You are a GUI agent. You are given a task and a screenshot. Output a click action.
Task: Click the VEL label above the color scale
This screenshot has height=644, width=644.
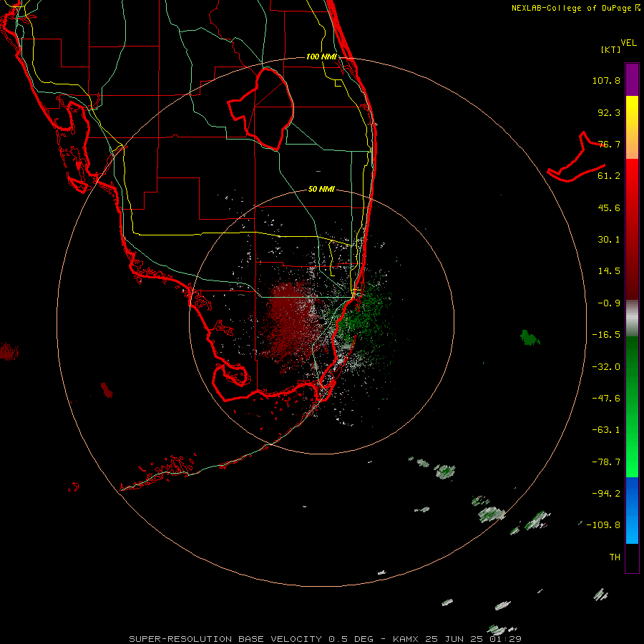point(628,43)
